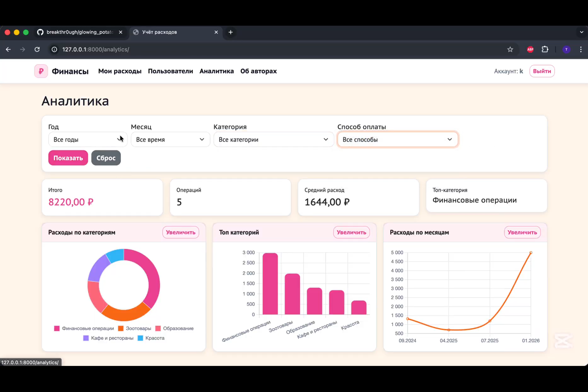This screenshot has height=392, width=588.
Task: Open the browser extensions puzzle icon
Action: [x=545, y=50]
